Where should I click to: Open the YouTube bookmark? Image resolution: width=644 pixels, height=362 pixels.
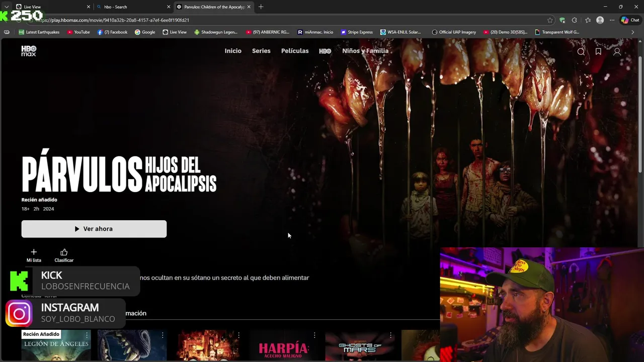point(78,32)
